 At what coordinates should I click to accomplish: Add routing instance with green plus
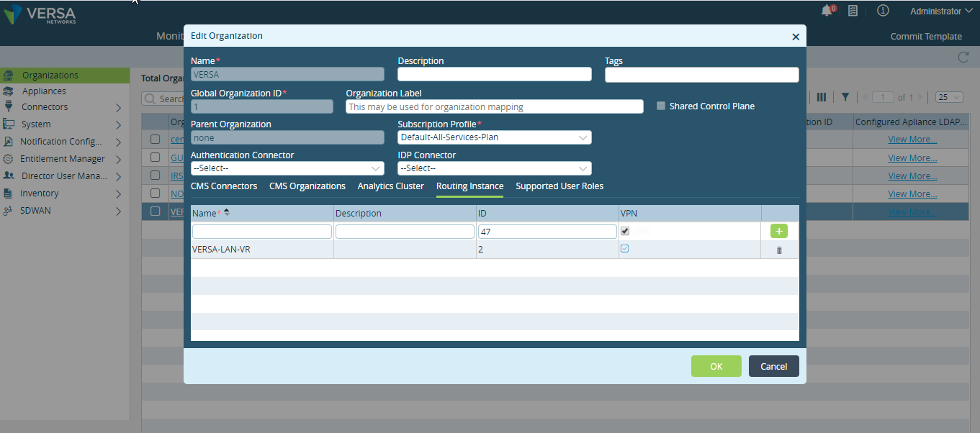[779, 231]
